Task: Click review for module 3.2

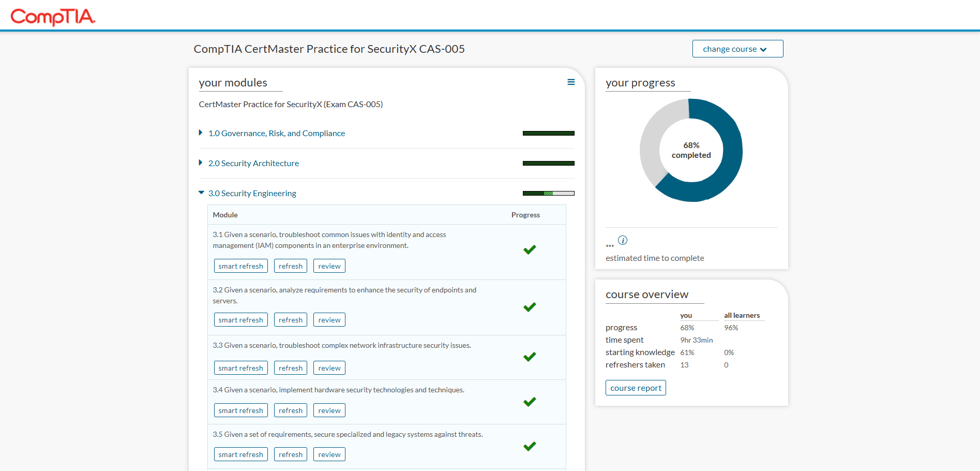Action: [329, 320]
